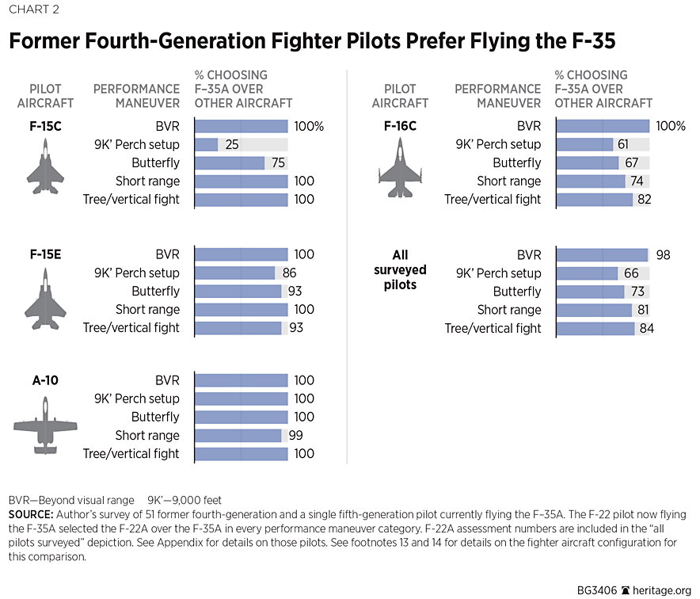Click the left PERFORMANCE MANEUVER column header
The height and width of the screenshot is (599, 700).
136,96
